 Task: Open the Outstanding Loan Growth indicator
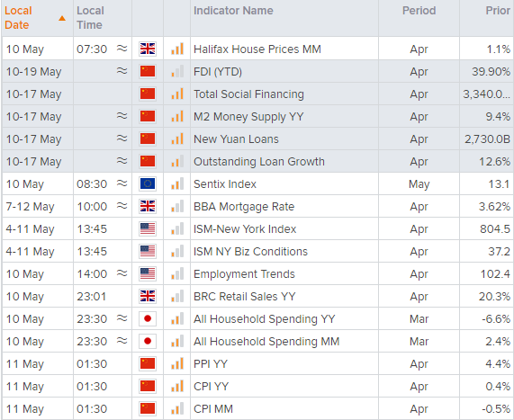(x=259, y=162)
